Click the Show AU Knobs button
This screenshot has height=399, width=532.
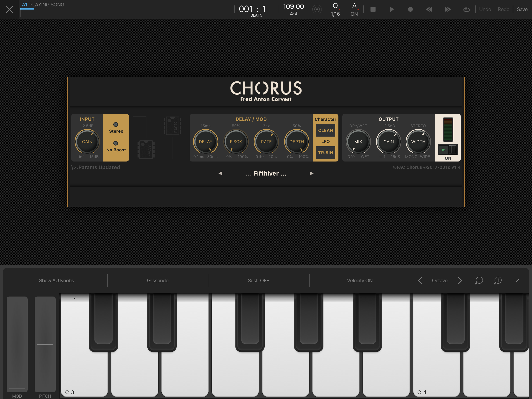[x=56, y=280]
